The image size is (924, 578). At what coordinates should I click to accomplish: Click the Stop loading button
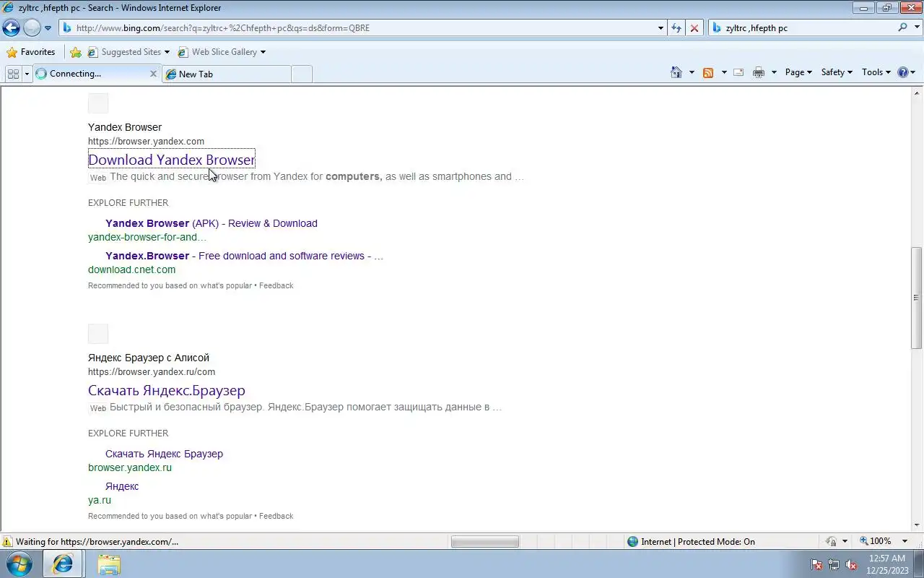click(694, 28)
